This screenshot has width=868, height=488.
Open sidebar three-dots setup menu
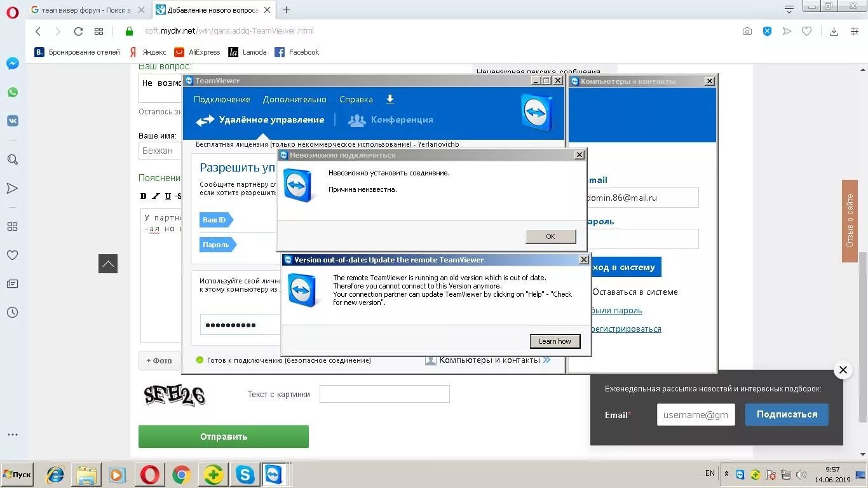(13, 435)
